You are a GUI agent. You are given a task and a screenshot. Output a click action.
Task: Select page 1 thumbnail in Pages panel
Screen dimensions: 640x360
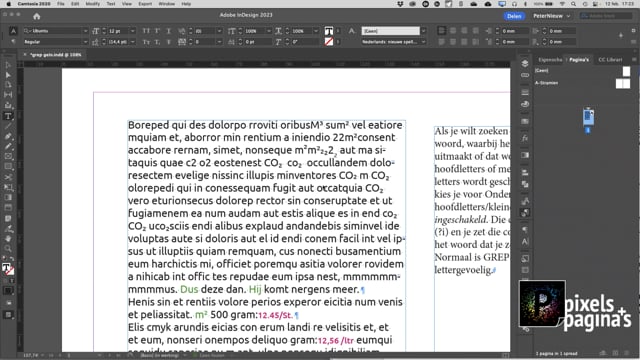point(588,117)
